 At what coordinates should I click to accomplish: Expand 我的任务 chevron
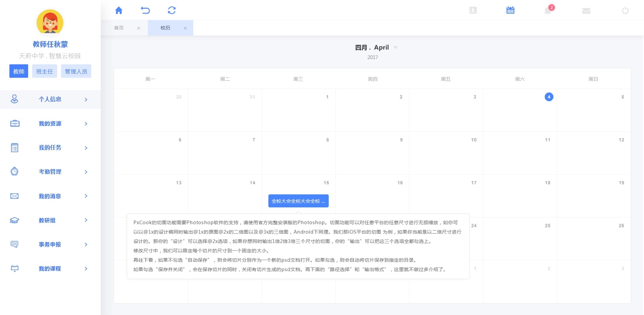pyautogui.click(x=86, y=148)
